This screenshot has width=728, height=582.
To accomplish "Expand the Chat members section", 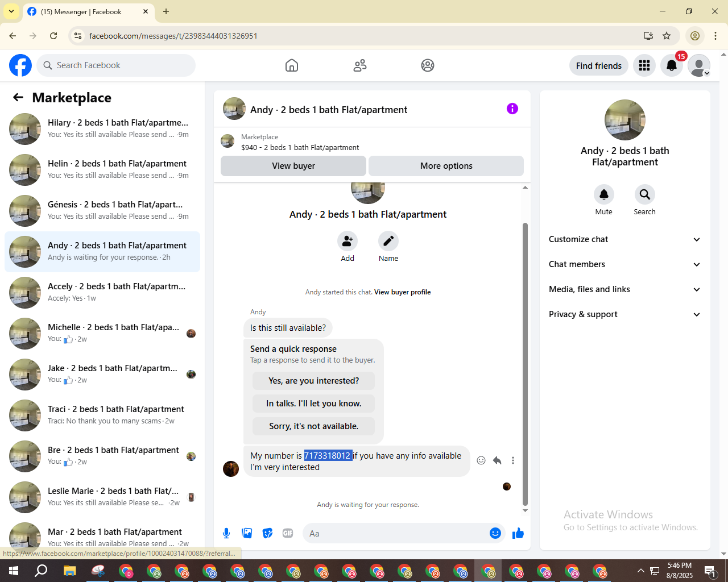I will (624, 264).
